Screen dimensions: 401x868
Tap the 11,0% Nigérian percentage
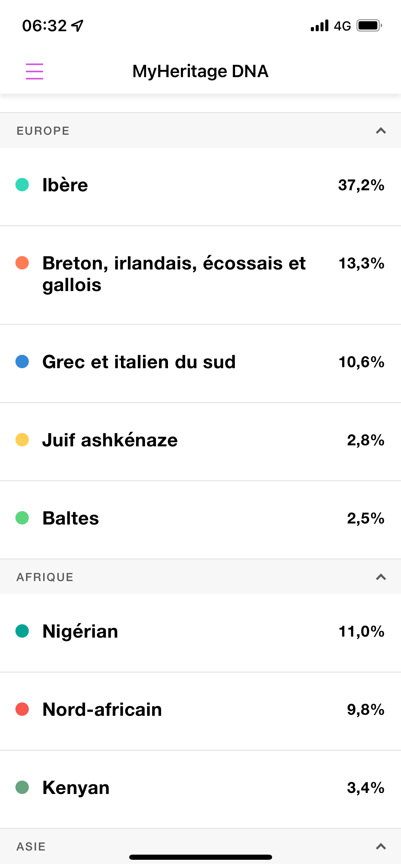[x=361, y=631]
